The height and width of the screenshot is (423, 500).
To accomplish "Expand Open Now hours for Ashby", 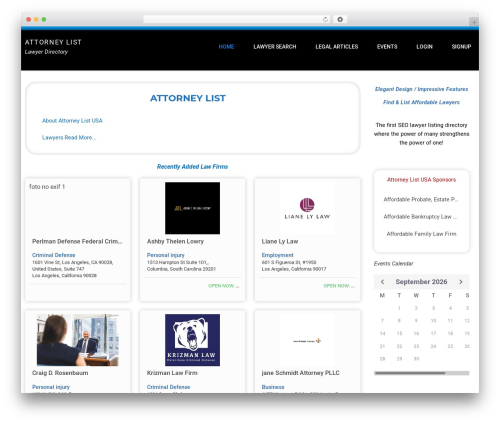I will coord(223,286).
